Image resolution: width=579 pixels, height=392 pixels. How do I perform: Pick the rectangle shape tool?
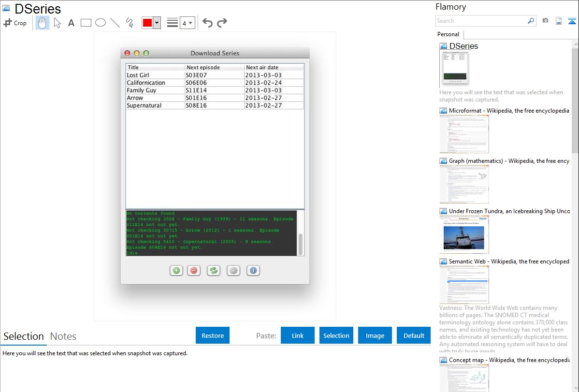click(86, 23)
